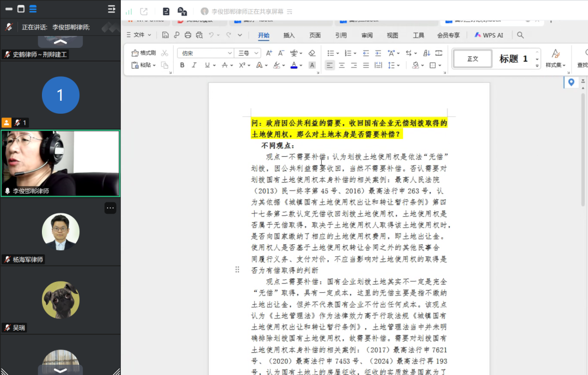This screenshot has width=588, height=375.
Task: Switch to the 插入 ribbon tab
Action: point(289,35)
